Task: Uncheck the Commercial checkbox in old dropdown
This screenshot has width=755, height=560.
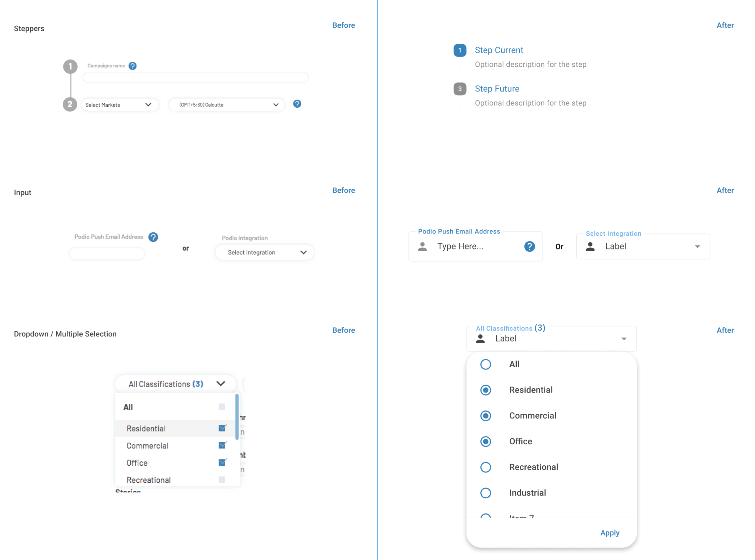Action: pos(222,445)
